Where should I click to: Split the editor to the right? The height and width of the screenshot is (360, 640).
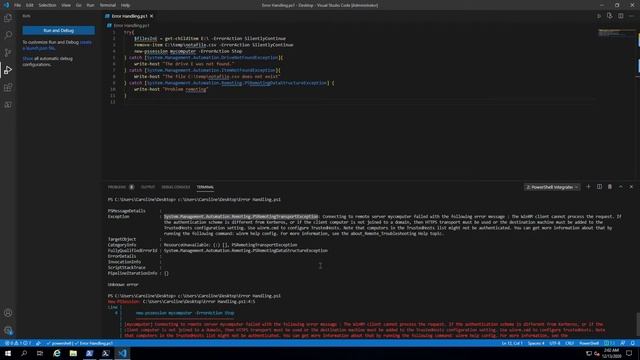click(620, 16)
